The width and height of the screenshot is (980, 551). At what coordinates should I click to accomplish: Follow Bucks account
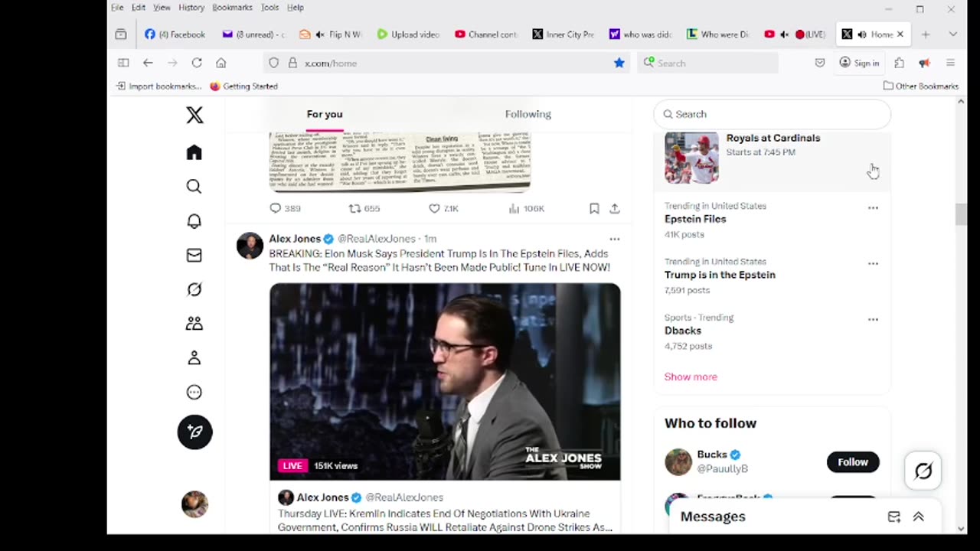853,462
